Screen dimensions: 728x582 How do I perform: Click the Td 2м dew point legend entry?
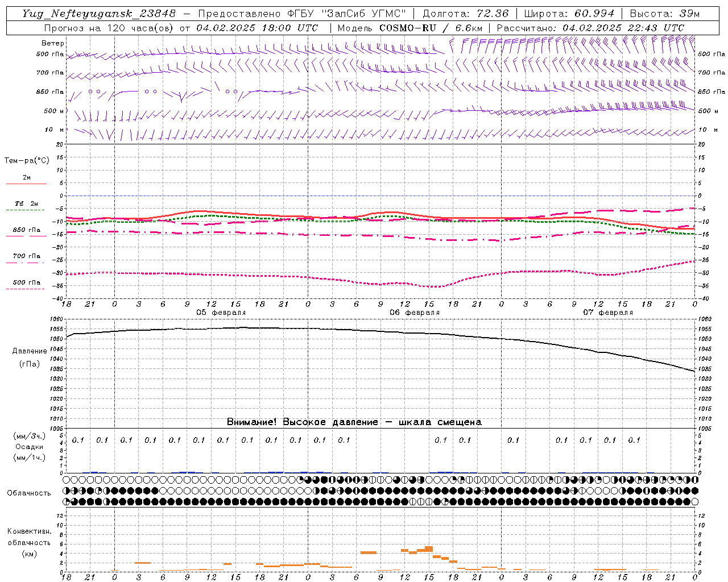pos(27,203)
